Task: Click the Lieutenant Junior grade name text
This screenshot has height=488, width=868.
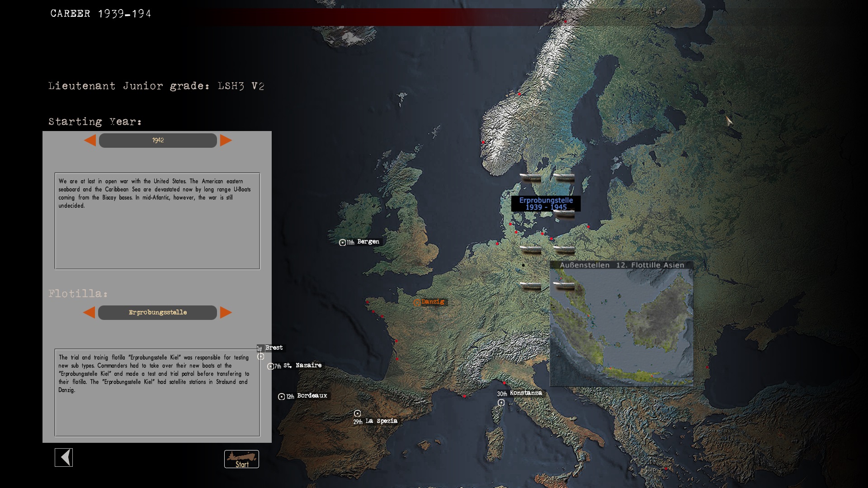Action: coord(156,86)
